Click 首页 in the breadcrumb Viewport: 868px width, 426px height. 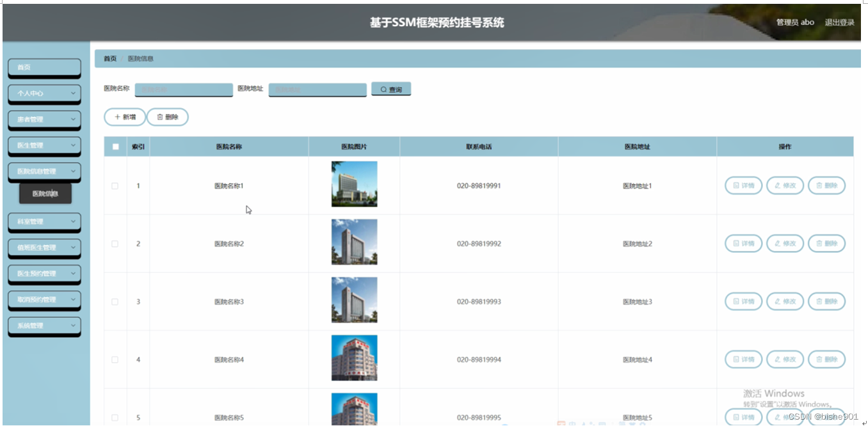point(110,58)
